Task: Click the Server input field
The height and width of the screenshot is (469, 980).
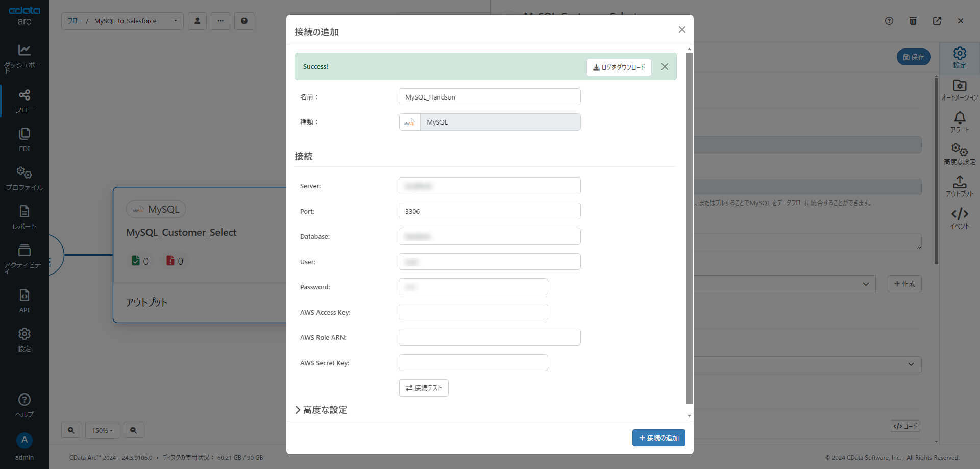Action: (x=489, y=186)
